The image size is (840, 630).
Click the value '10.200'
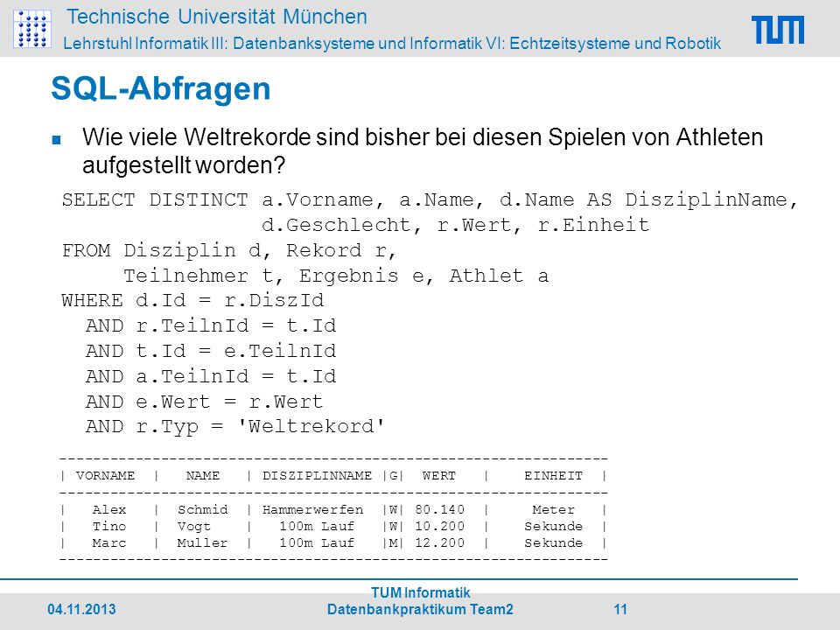pos(440,526)
